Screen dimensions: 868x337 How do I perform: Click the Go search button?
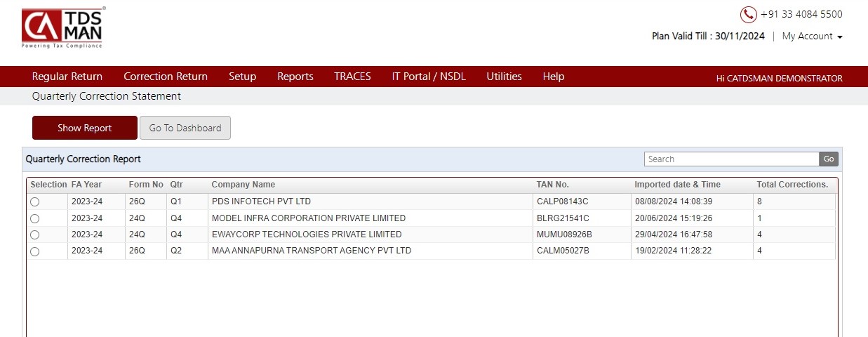click(x=829, y=159)
